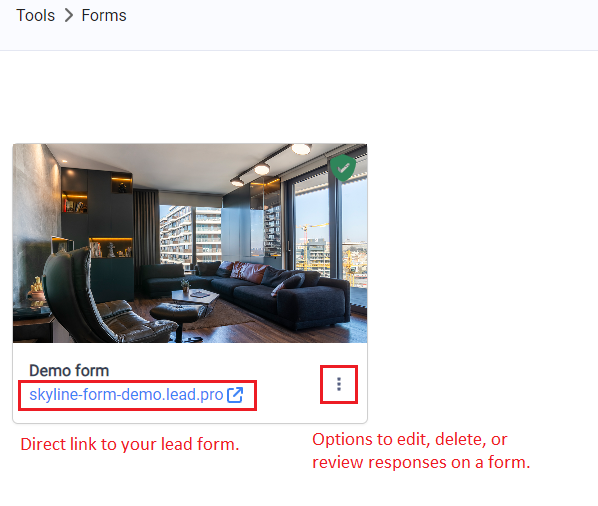Click the chevron separator between Tools and Forms
The height and width of the screenshot is (506, 598).
coord(68,16)
